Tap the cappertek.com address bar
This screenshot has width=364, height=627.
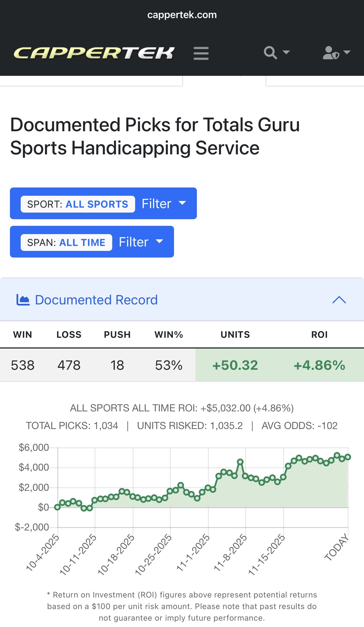coord(182,15)
